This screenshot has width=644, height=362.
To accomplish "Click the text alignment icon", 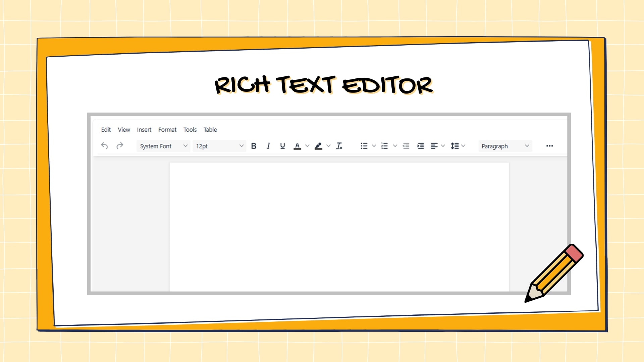I will pos(434,146).
